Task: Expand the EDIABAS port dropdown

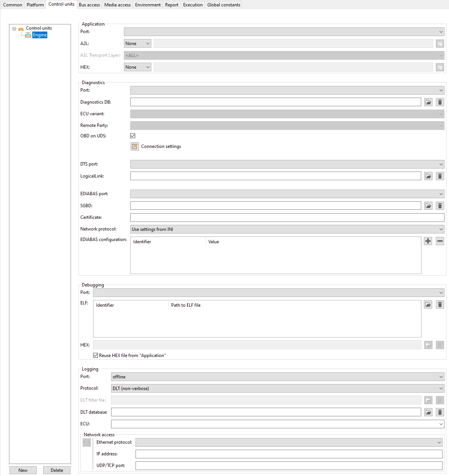Action: (x=287, y=194)
